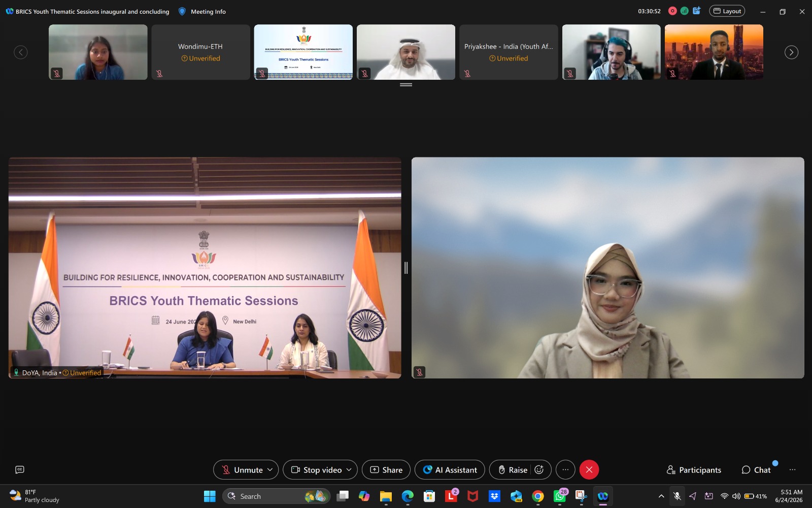812x508 pixels.
Task: Collapse the filmstrip using the handle bar
Action: pos(406,85)
